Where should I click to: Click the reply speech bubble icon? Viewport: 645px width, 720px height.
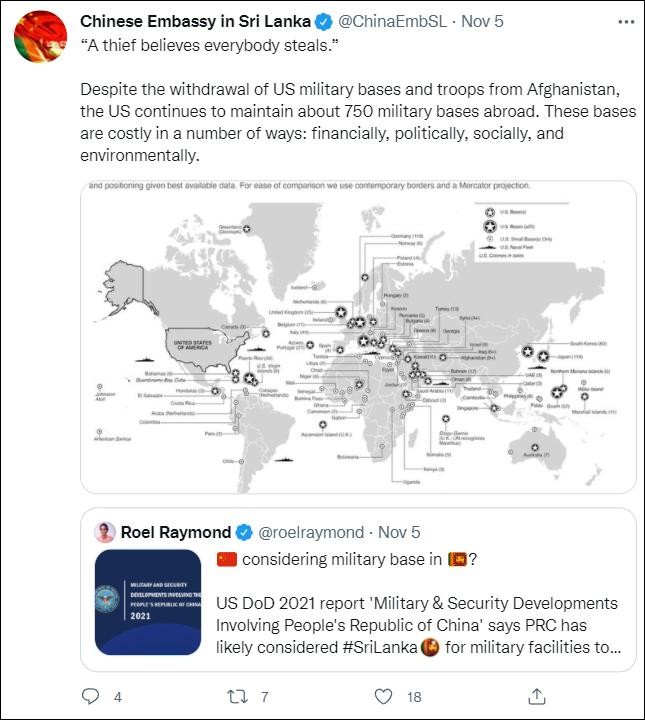(x=91, y=696)
